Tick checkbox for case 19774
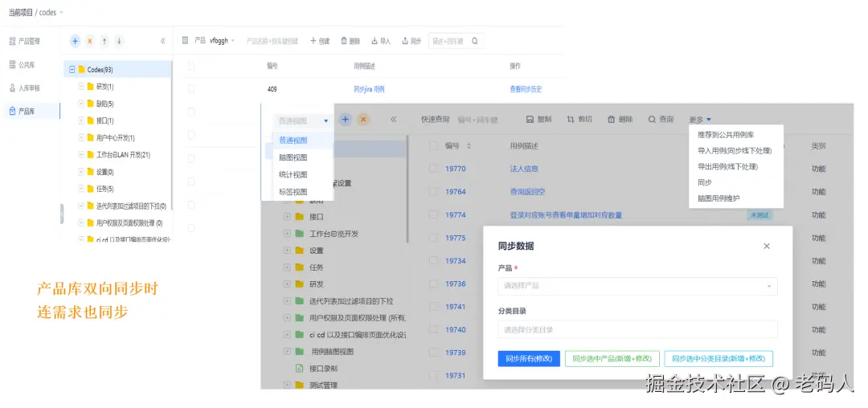 click(433, 215)
